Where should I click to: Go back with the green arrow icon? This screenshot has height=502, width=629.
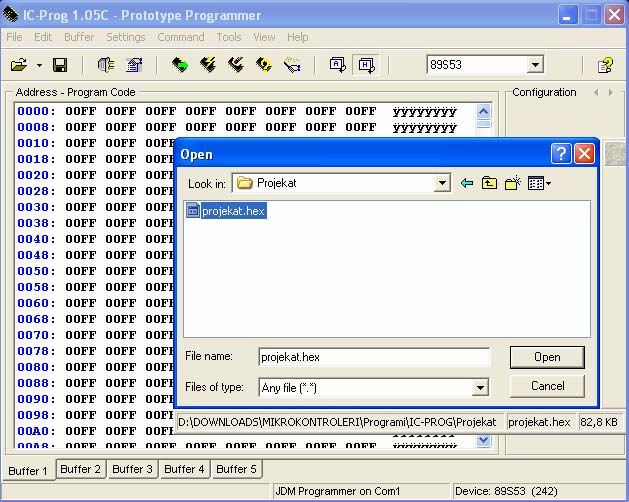[467, 183]
